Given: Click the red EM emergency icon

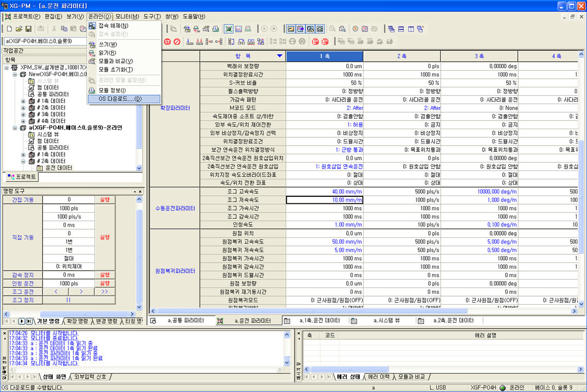Looking at the screenshot, I should [314, 41].
